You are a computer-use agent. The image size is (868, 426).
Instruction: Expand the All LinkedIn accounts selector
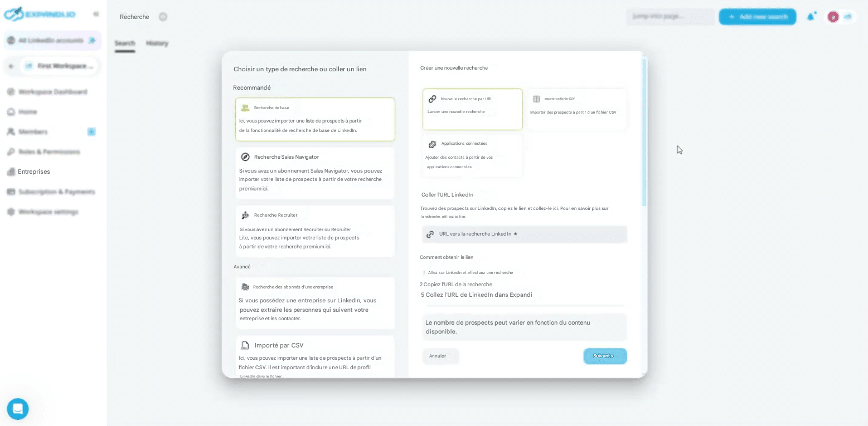tap(51, 41)
